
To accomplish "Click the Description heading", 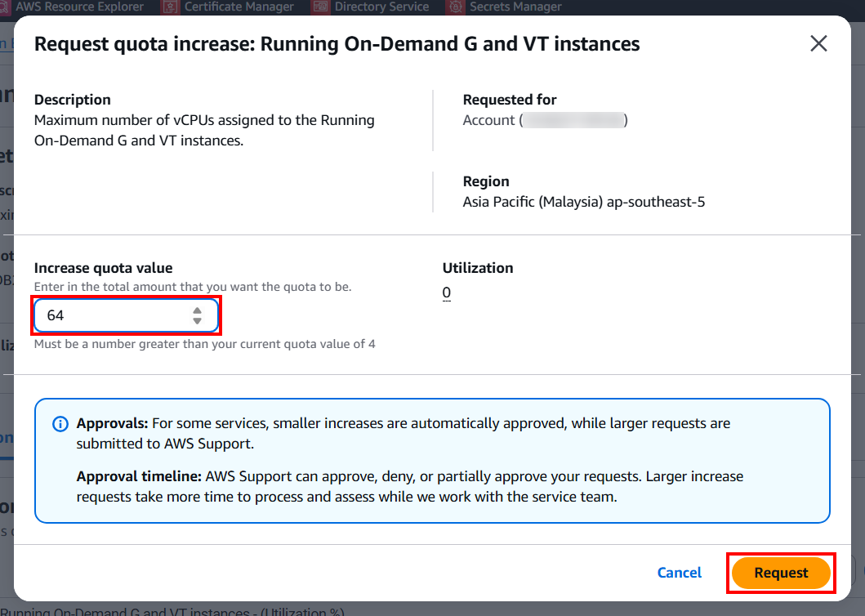I will (x=73, y=100).
